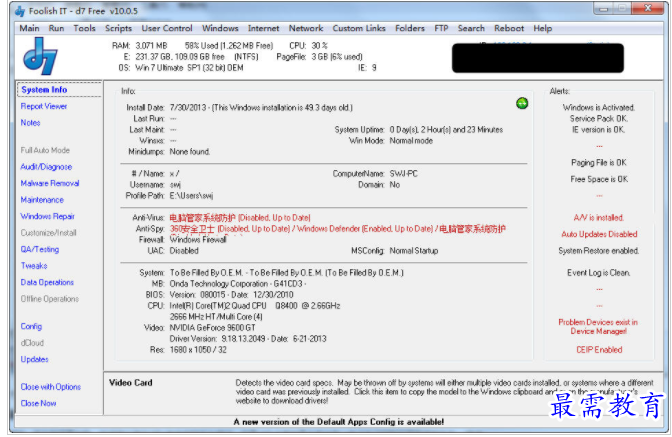
Task: Select Full Auto Mode in sidebar
Action: click(x=45, y=150)
